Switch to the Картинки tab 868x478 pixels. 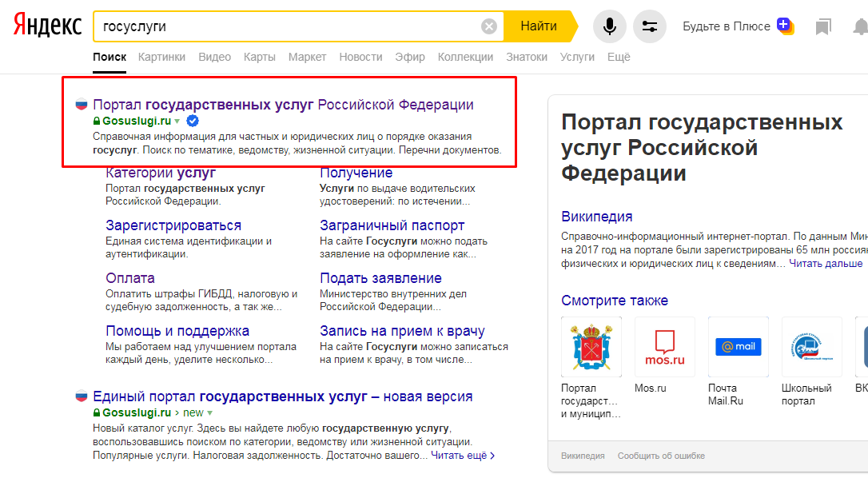click(x=161, y=57)
